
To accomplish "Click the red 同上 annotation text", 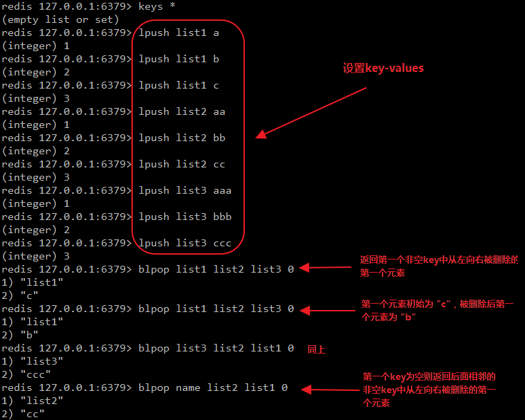I will point(316,349).
